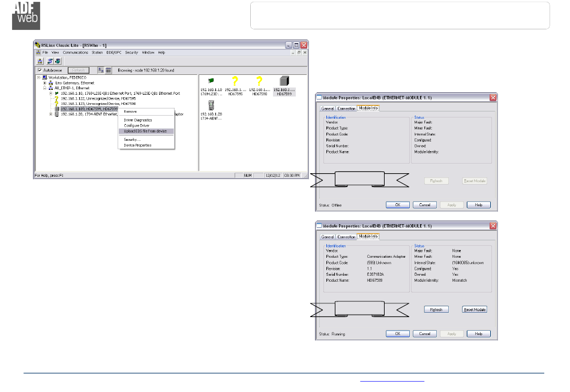
Task: Click the large icons view button beside Refresh
Action: [100, 70]
